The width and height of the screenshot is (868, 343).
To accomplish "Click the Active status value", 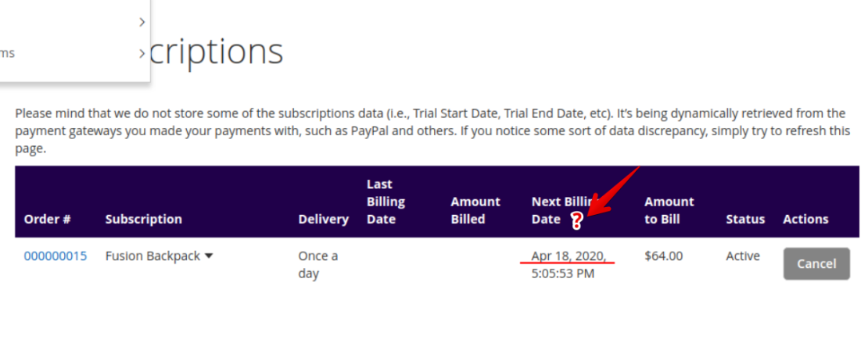I will pos(742,255).
